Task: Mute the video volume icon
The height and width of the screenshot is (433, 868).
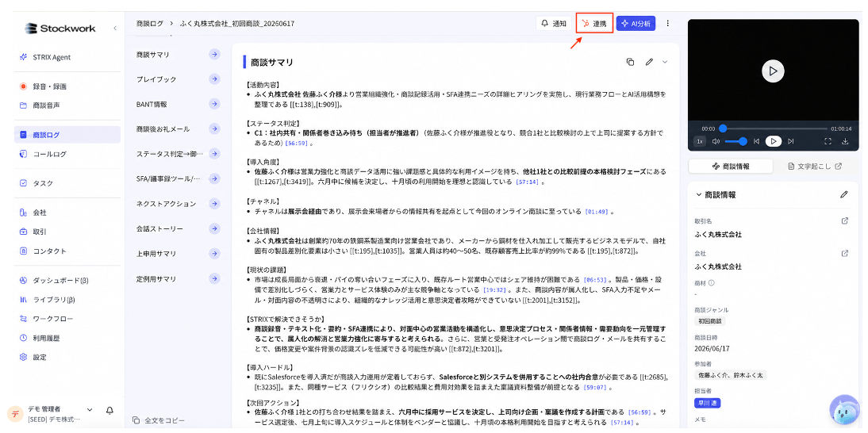Action: click(716, 142)
